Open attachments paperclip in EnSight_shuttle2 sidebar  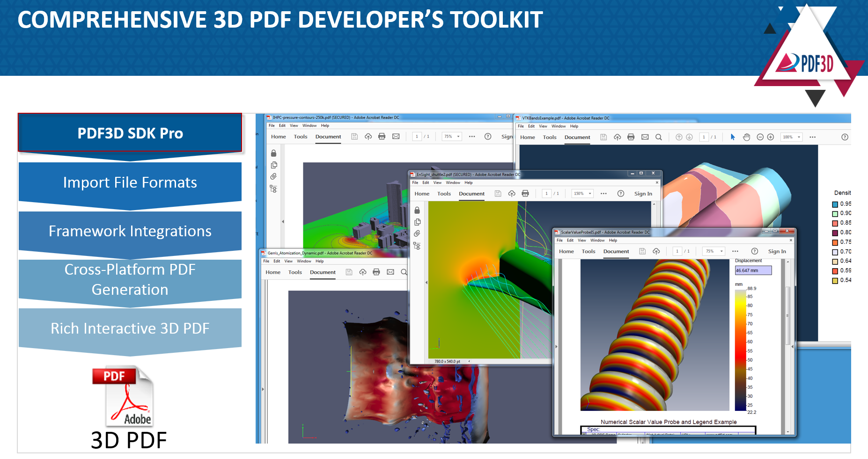tap(417, 233)
